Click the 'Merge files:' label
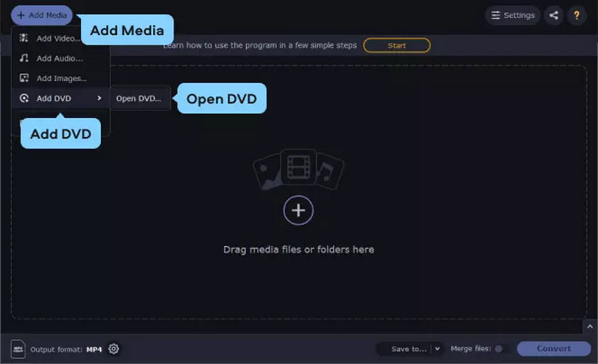The height and width of the screenshot is (364, 598). click(471, 349)
